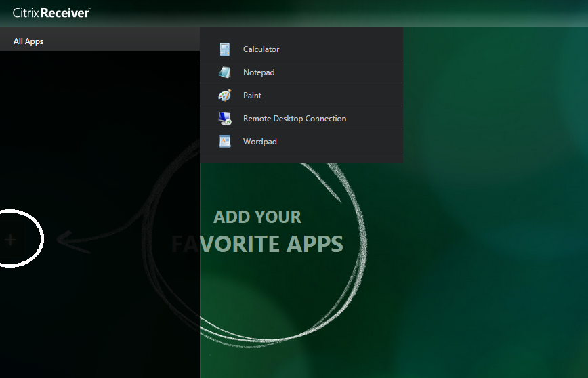
Task: Click the FAVORITE APPS heading text
Action: click(257, 244)
